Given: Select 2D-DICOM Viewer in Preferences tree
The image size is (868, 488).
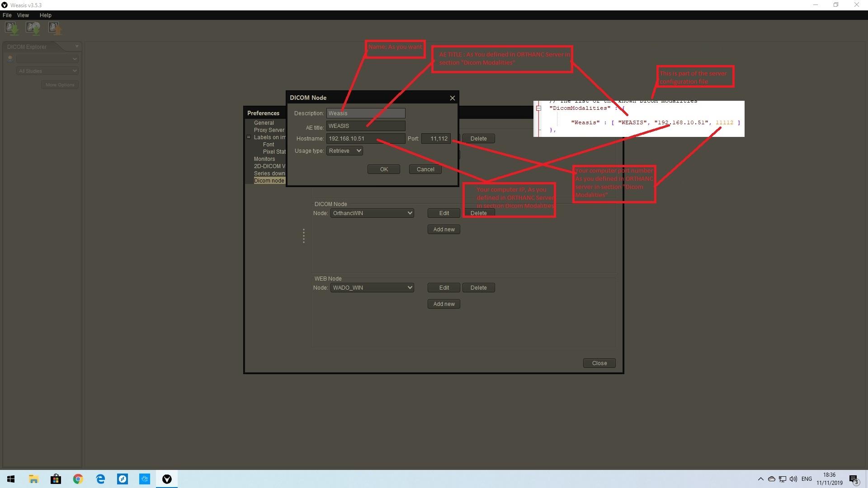Looking at the screenshot, I should pos(269,166).
